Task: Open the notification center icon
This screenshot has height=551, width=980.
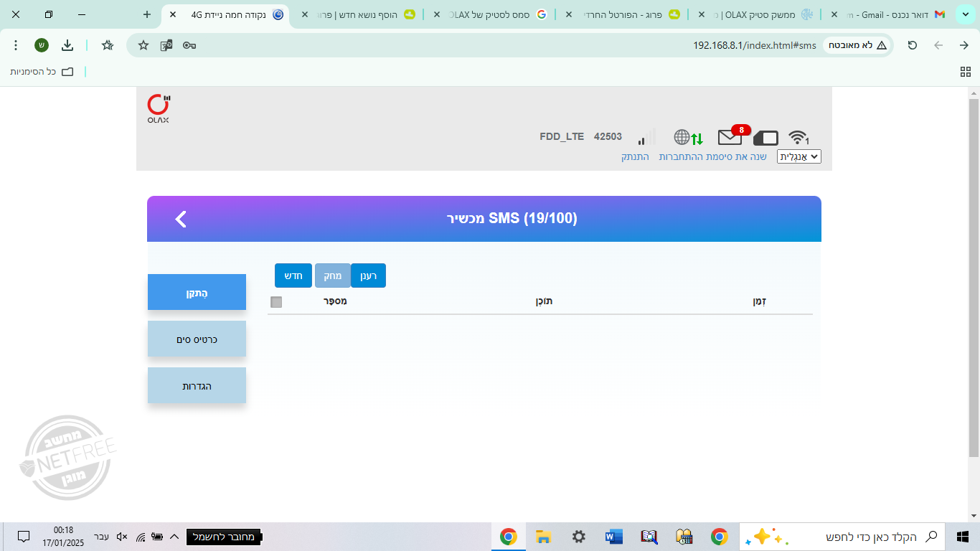Action: pyautogui.click(x=23, y=537)
